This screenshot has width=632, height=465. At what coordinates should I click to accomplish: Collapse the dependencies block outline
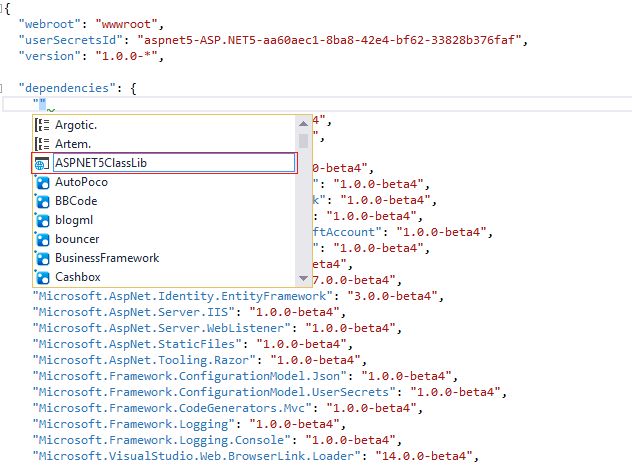point(1,88)
